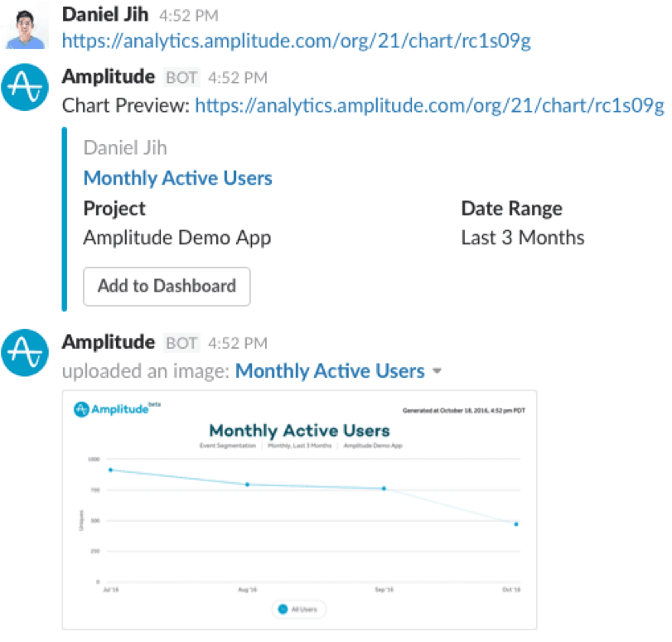Screen dimensions: 672x642
Task: Click the All Users legend marker in chart
Action: 283,610
